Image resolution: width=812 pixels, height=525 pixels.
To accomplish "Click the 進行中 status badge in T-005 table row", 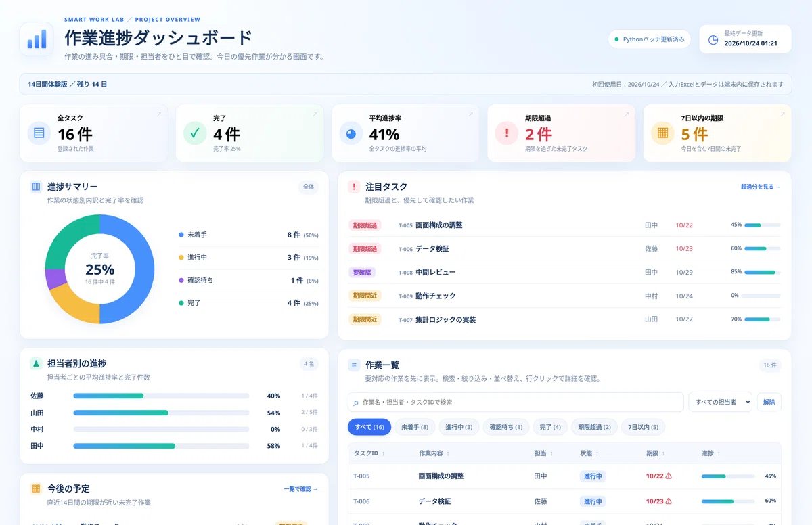I will (x=593, y=476).
